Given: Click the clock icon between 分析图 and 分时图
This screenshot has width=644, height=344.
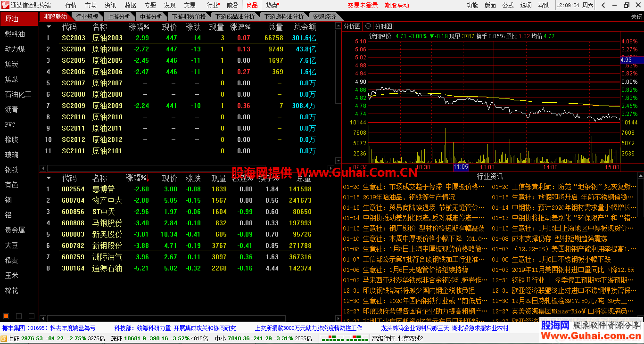Looking at the screenshot, I should pyautogui.click(x=368, y=26).
